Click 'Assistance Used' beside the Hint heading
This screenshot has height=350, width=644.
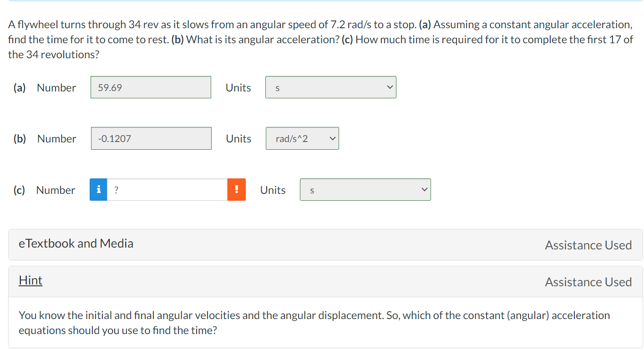588,282
